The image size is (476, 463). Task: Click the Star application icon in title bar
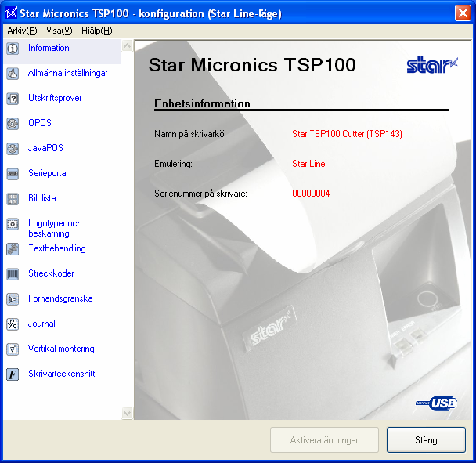(x=11, y=13)
